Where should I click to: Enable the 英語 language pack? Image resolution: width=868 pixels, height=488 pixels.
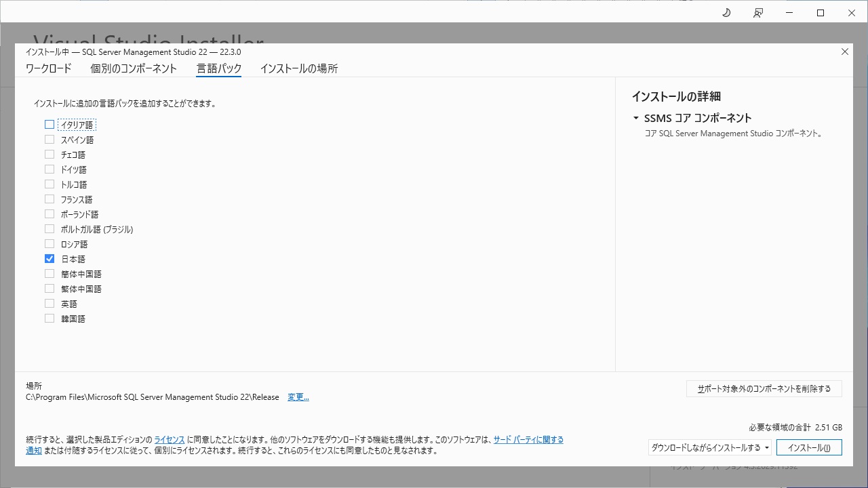49,303
